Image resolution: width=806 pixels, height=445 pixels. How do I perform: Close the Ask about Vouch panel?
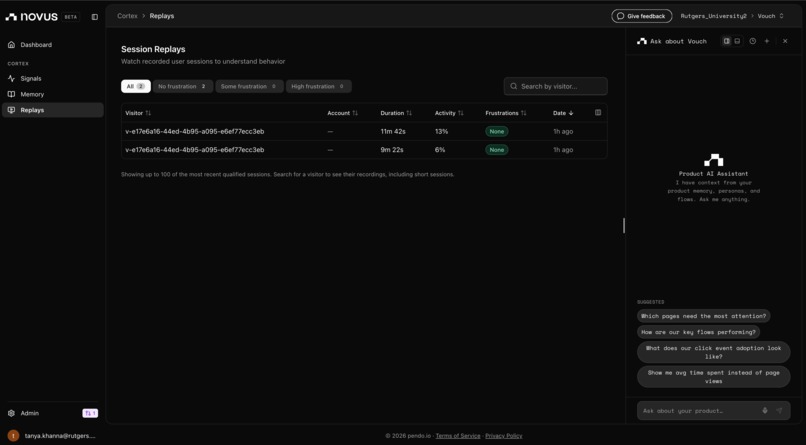[785, 41]
